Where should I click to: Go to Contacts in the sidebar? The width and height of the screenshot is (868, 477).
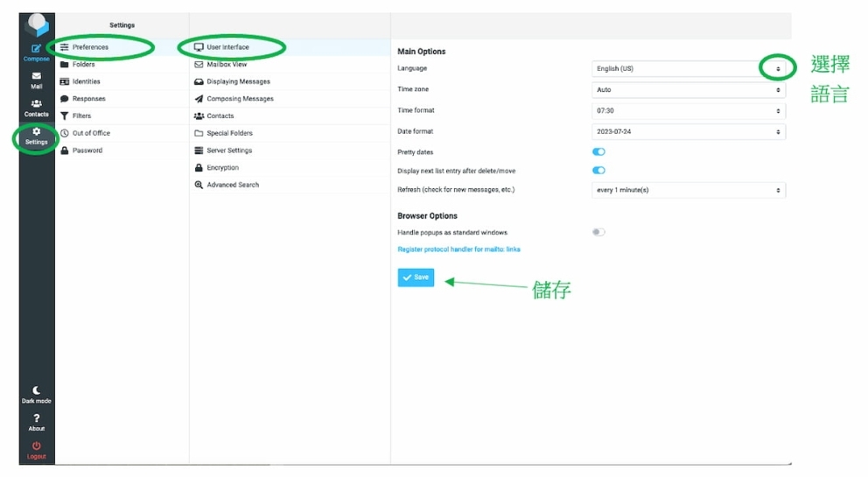tap(36, 108)
